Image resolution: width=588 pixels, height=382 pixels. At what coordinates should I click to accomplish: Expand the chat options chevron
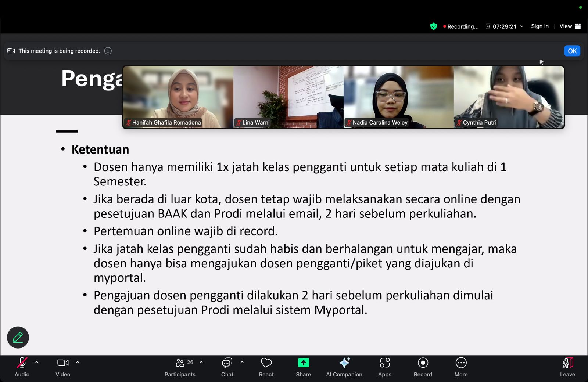coord(242,362)
